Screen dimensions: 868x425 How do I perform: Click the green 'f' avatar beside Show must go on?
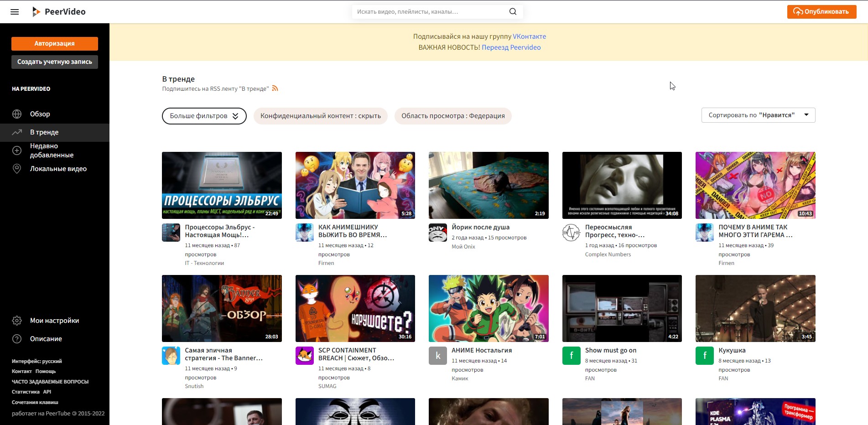pyautogui.click(x=571, y=356)
